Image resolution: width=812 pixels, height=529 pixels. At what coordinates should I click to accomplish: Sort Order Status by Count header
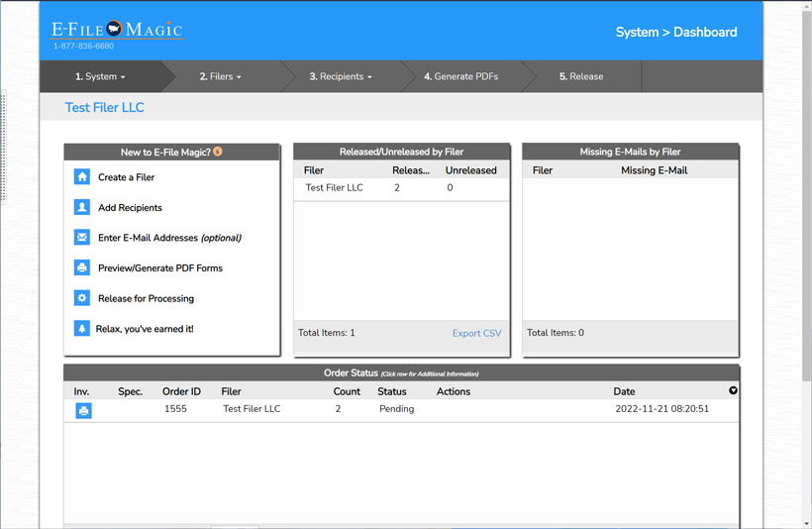(347, 391)
